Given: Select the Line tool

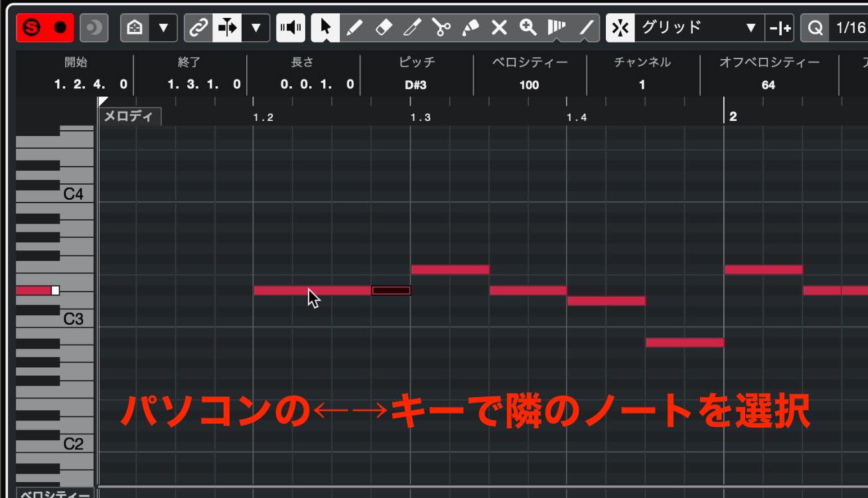Looking at the screenshot, I should click(585, 28).
